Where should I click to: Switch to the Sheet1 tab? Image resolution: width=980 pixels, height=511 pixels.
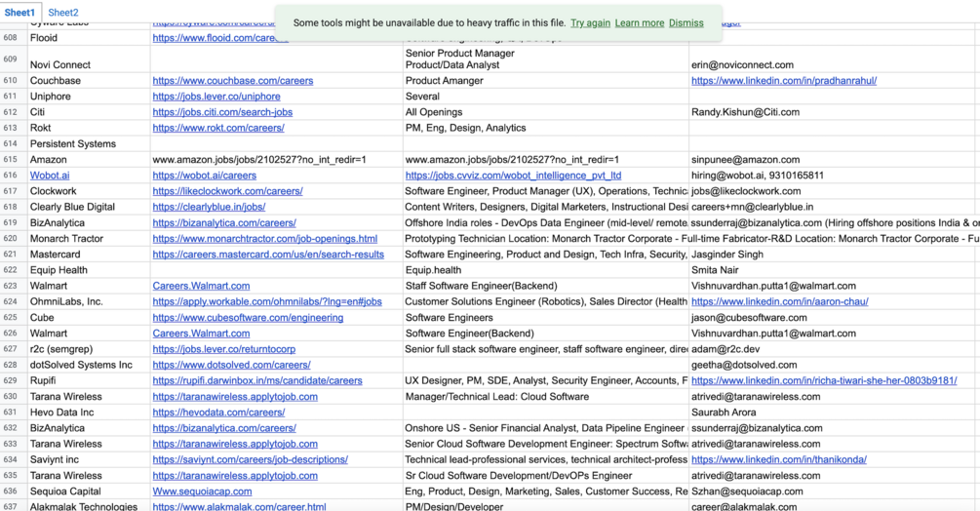[x=20, y=13]
